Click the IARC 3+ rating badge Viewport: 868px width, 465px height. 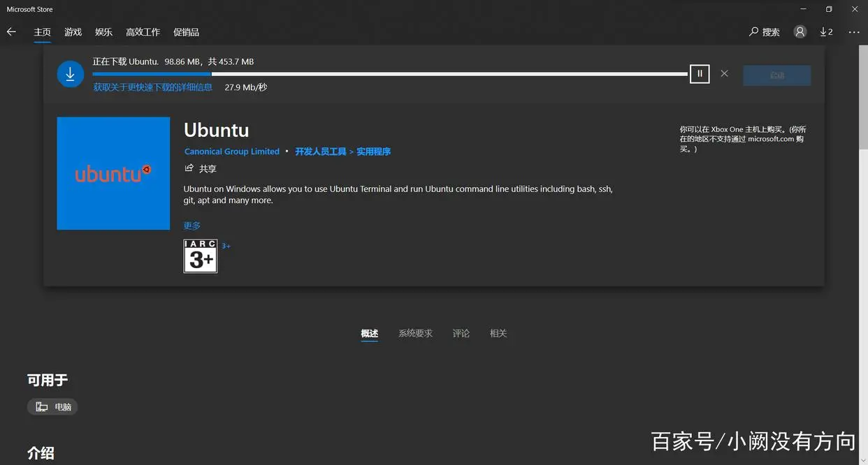coord(201,256)
